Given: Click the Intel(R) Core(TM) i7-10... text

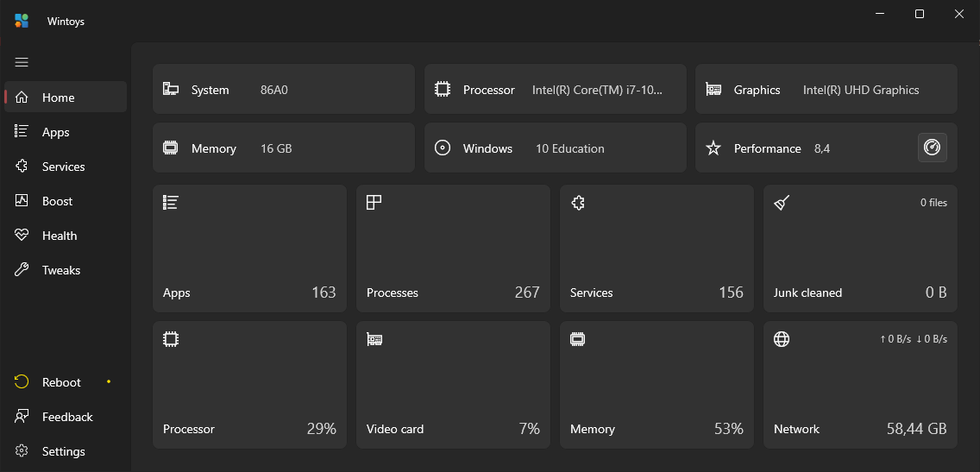Looking at the screenshot, I should [597, 90].
